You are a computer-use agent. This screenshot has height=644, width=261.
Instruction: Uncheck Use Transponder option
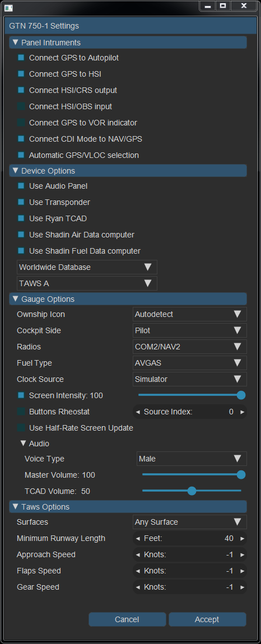coord(21,202)
